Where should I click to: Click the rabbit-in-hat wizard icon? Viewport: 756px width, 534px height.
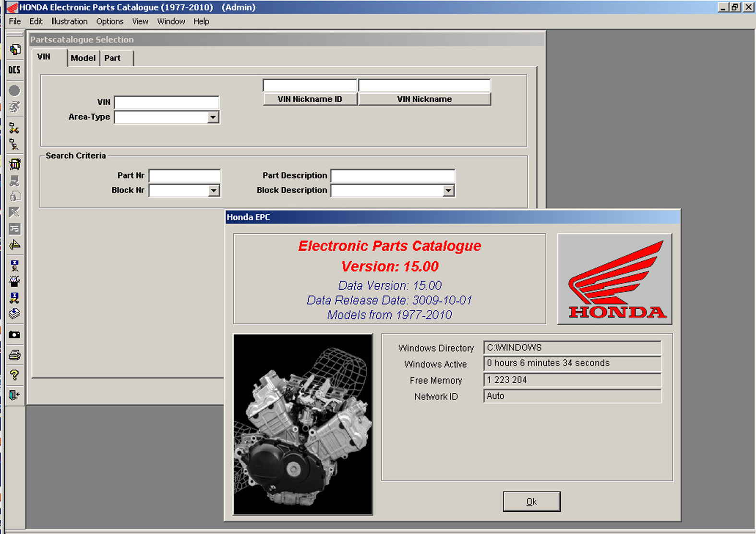click(x=14, y=281)
